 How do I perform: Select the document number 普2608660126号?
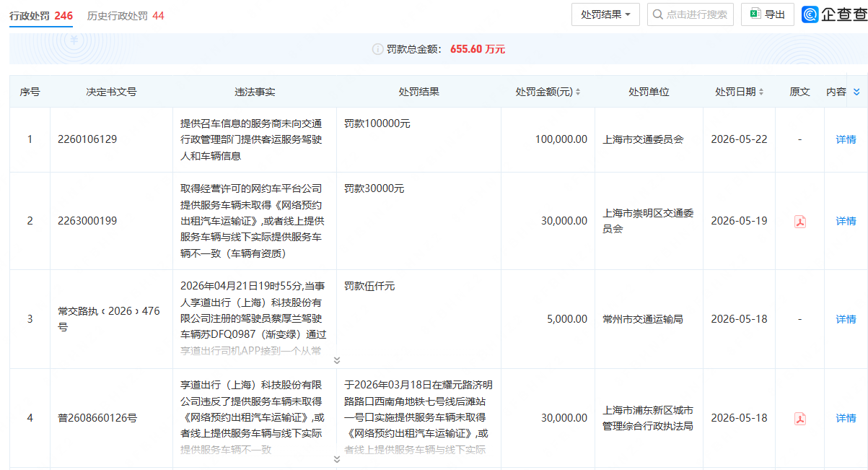click(x=97, y=418)
